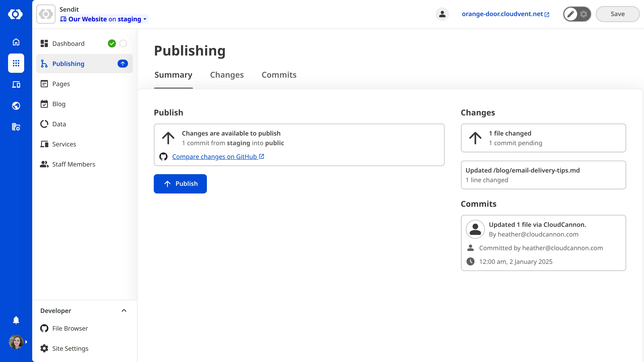644x362 pixels.
Task: Open the organization settings icon in sidebar
Action: [x=16, y=127]
